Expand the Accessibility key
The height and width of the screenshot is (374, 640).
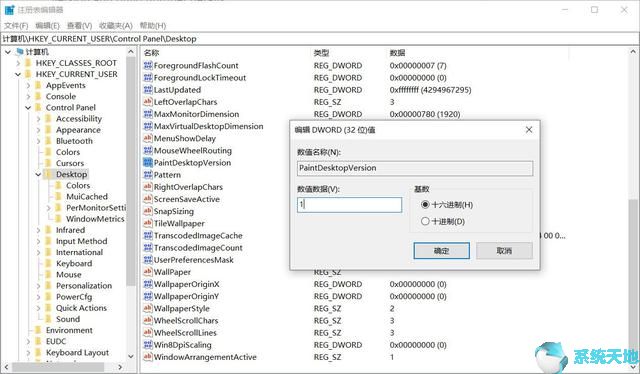click(x=38, y=119)
